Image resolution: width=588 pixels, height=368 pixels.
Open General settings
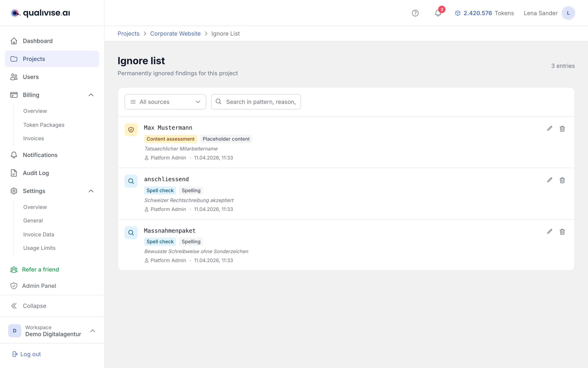pos(33,221)
